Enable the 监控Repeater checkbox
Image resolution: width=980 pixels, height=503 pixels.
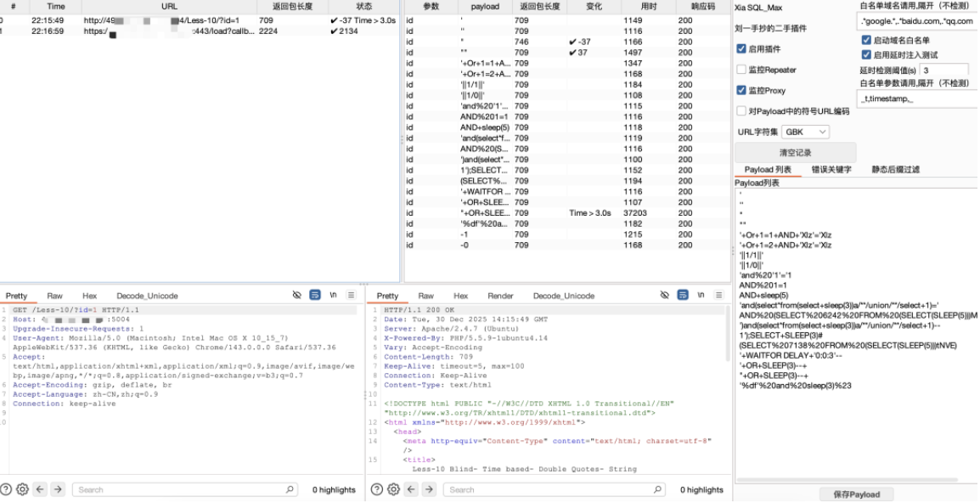click(x=741, y=70)
